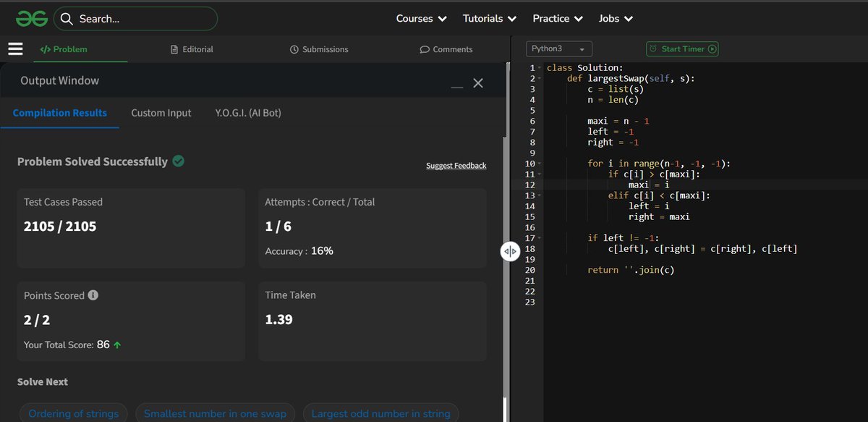Open the hamburger menu icon
Viewport: 868px width, 422px height.
pyautogui.click(x=16, y=49)
